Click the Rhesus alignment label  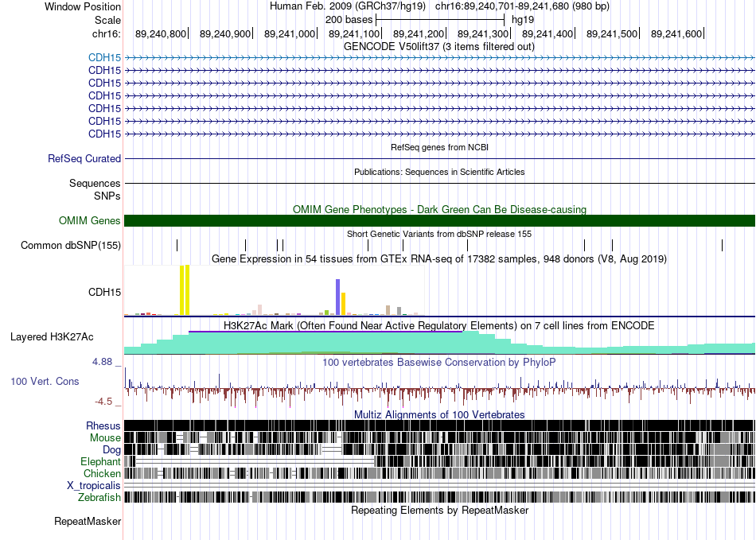pyautogui.click(x=103, y=425)
